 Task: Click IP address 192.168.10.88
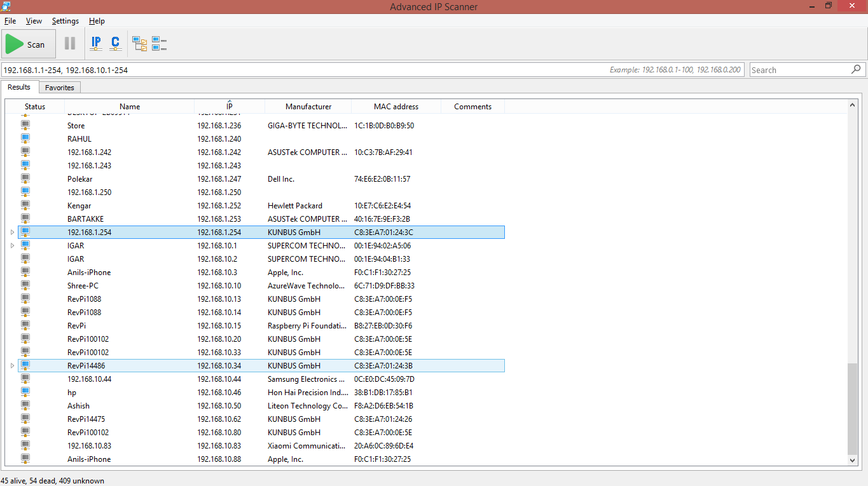[219, 459]
